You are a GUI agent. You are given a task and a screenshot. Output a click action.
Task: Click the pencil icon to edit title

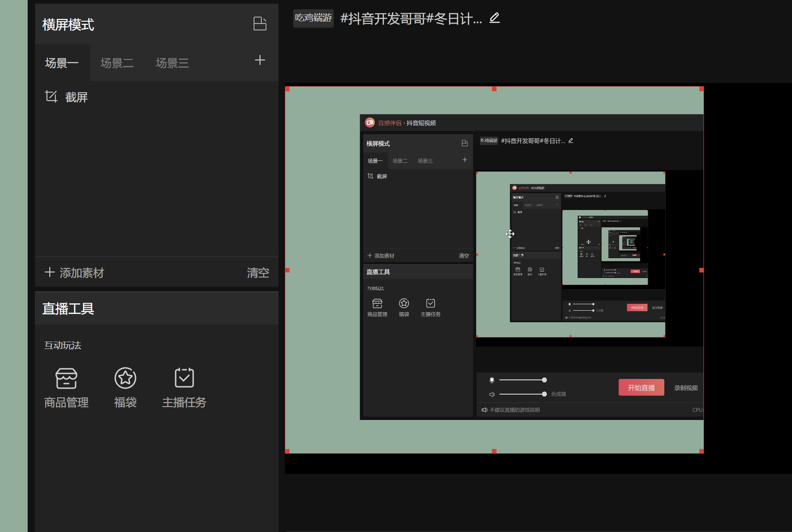pos(495,18)
